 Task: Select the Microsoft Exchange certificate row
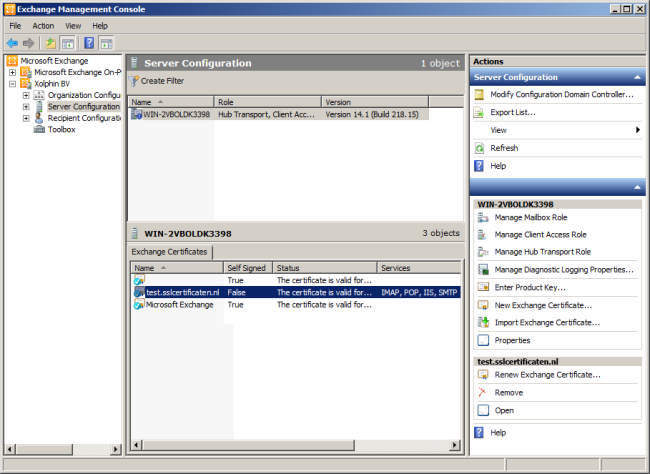pyautogui.click(x=296, y=304)
